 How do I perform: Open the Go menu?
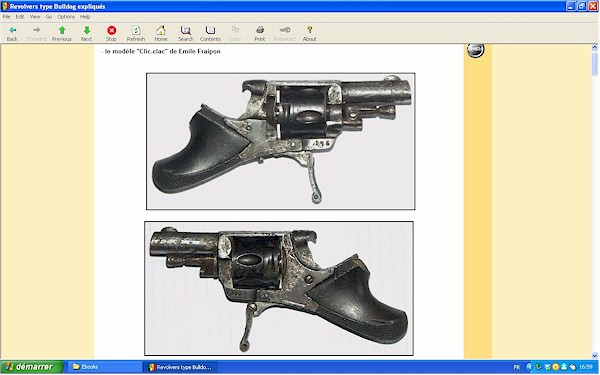tap(49, 17)
